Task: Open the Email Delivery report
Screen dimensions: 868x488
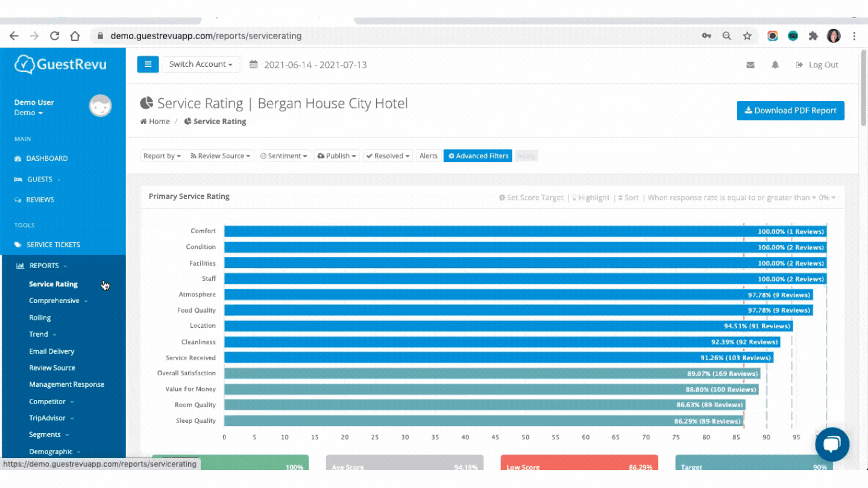Action: (52, 351)
